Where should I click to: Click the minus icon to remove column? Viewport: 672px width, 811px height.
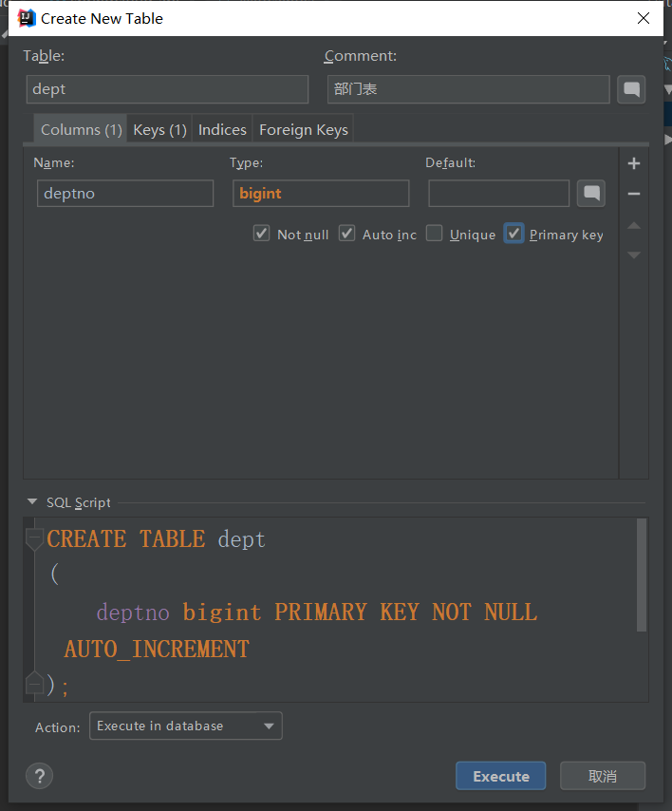[x=634, y=194]
